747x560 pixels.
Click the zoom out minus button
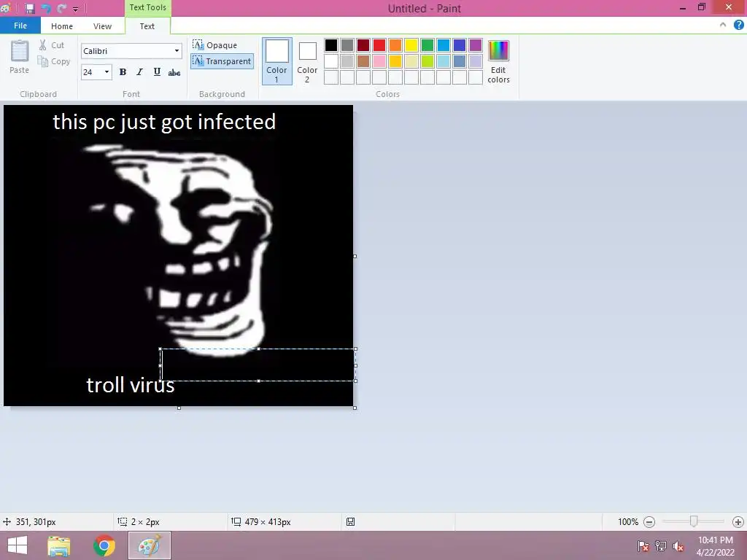(649, 522)
